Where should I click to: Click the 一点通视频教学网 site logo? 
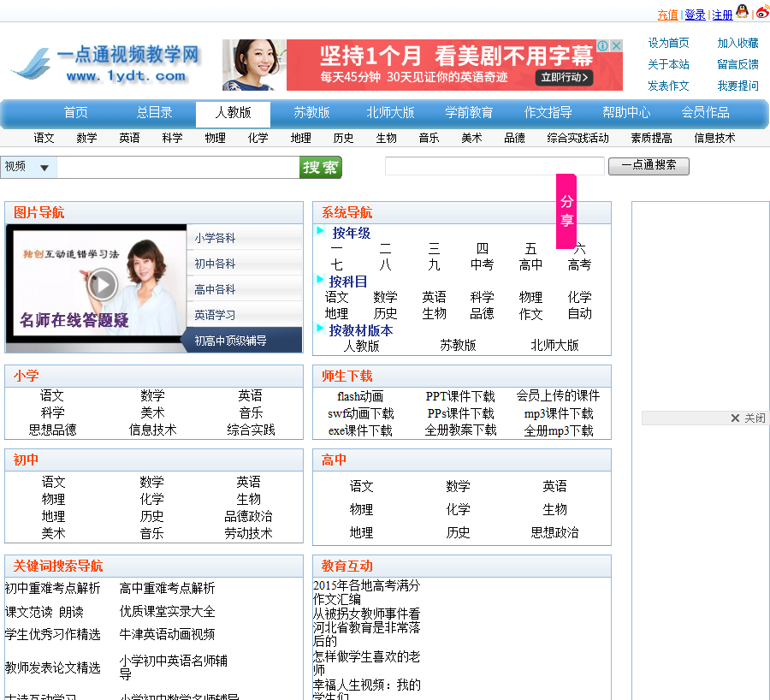pyautogui.click(x=106, y=64)
